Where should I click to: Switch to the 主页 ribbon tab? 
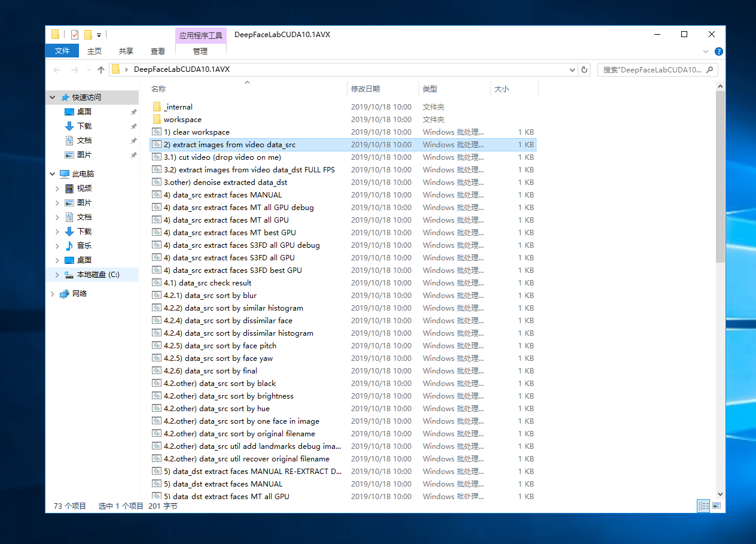pos(94,51)
